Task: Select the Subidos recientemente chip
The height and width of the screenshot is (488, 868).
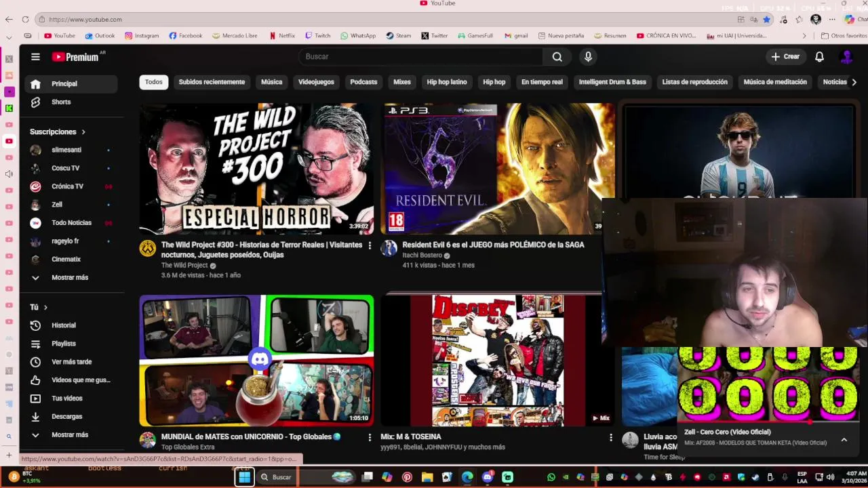Action: point(212,82)
